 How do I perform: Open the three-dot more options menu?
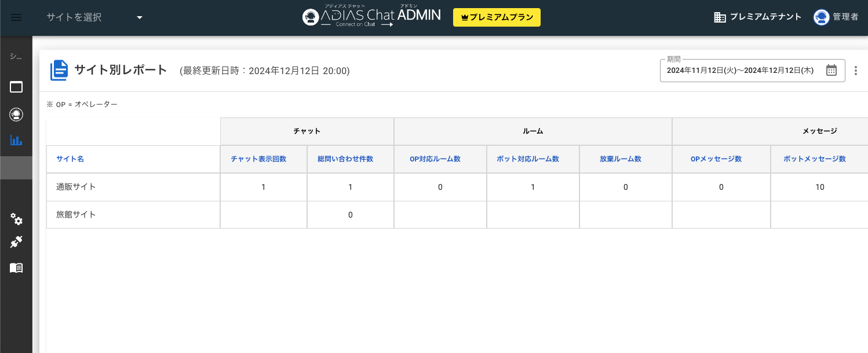pos(856,71)
